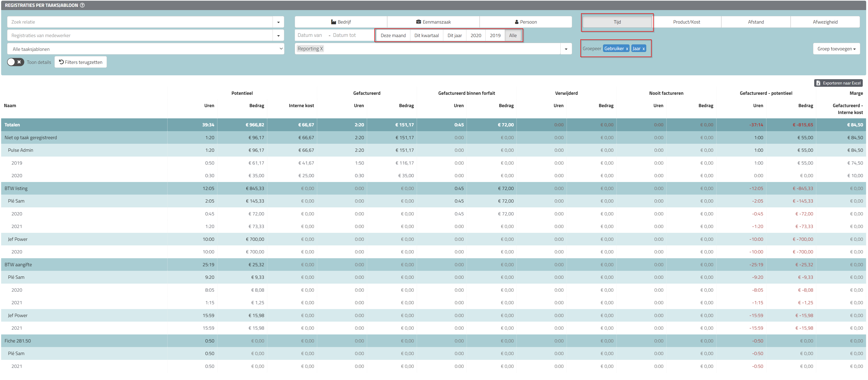This screenshot has width=868, height=380.
Task: Expand the Alle taaksjablonen select box
Action: click(x=145, y=49)
